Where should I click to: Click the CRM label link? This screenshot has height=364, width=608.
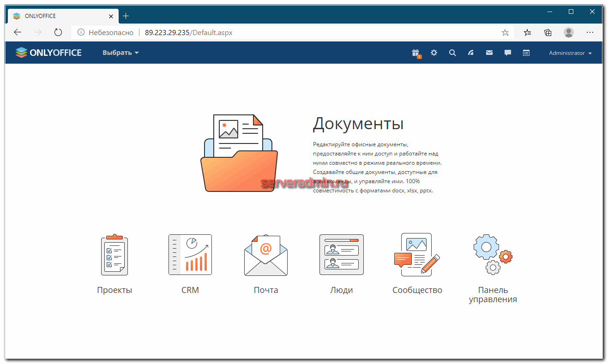(x=190, y=290)
